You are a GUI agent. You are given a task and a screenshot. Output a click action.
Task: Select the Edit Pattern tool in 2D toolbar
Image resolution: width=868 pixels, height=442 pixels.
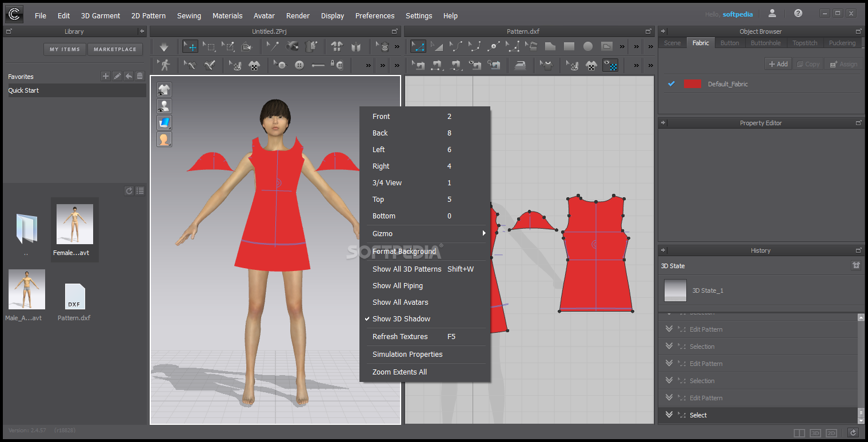coord(418,47)
